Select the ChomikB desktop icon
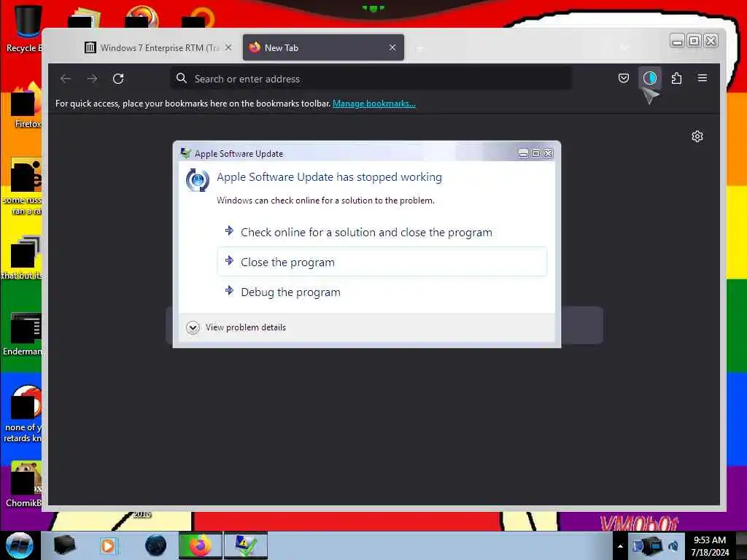The image size is (747, 560). tap(24, 483)
